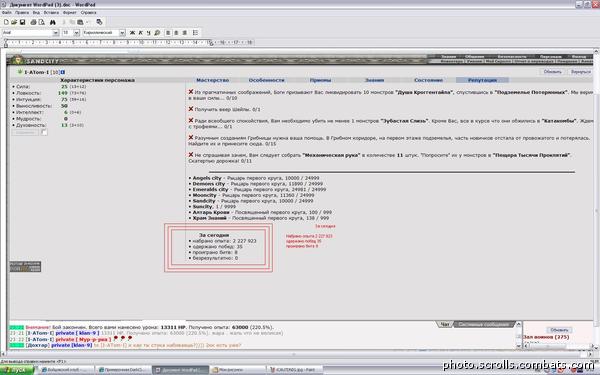Click the Windows Пуск start button
The width and height of the screenshot is (600, 375).
[18, 370]
